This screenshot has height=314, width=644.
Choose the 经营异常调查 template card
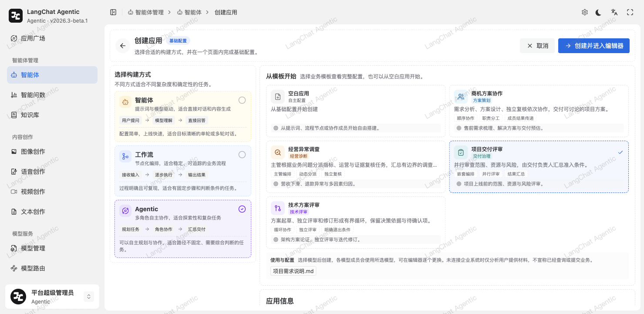tap(356, 167)
